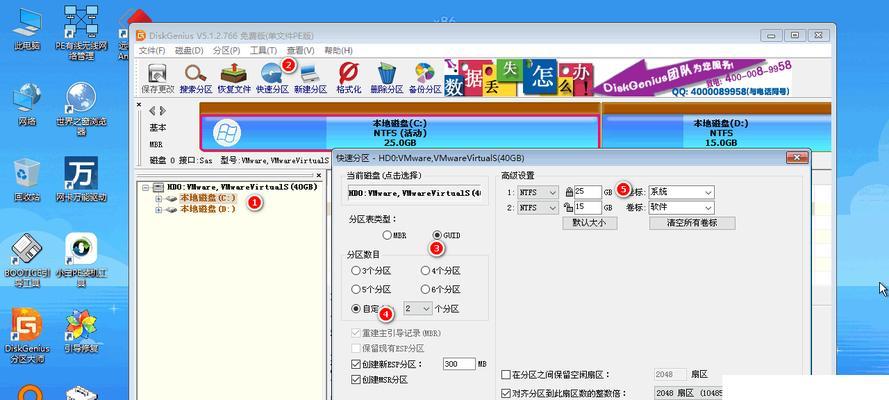Click the 备份分区 (Backup Partition) toolbar icon
The height and width of the screenshot is (400, 889).
tap(425, 78)
